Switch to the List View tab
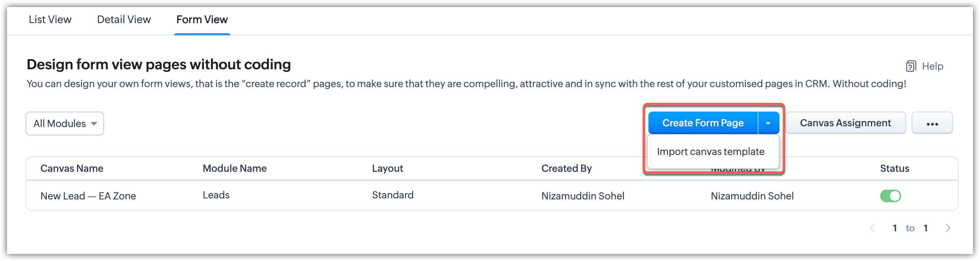Viewport: 980px width, 261px height. click(50, 20)
